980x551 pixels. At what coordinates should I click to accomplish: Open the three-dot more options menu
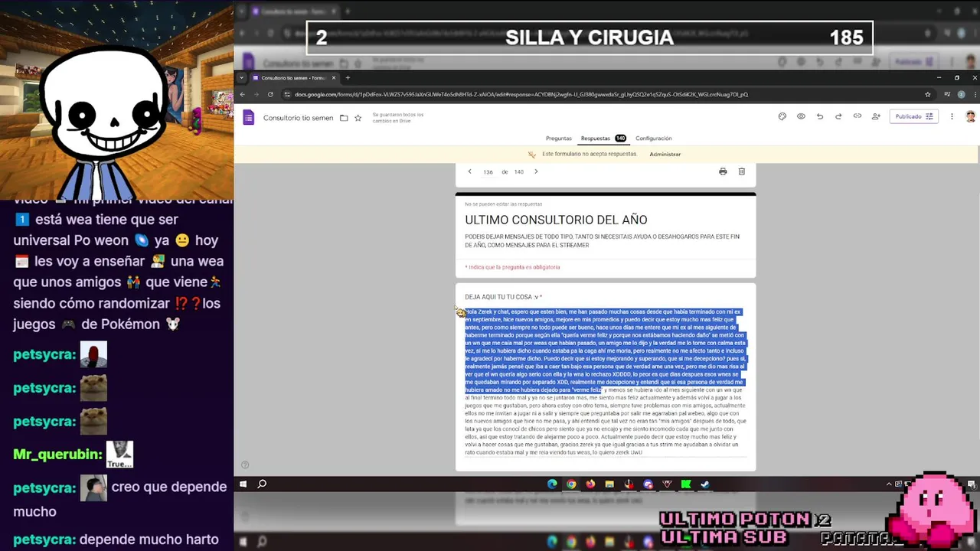(x=952, y=116)
